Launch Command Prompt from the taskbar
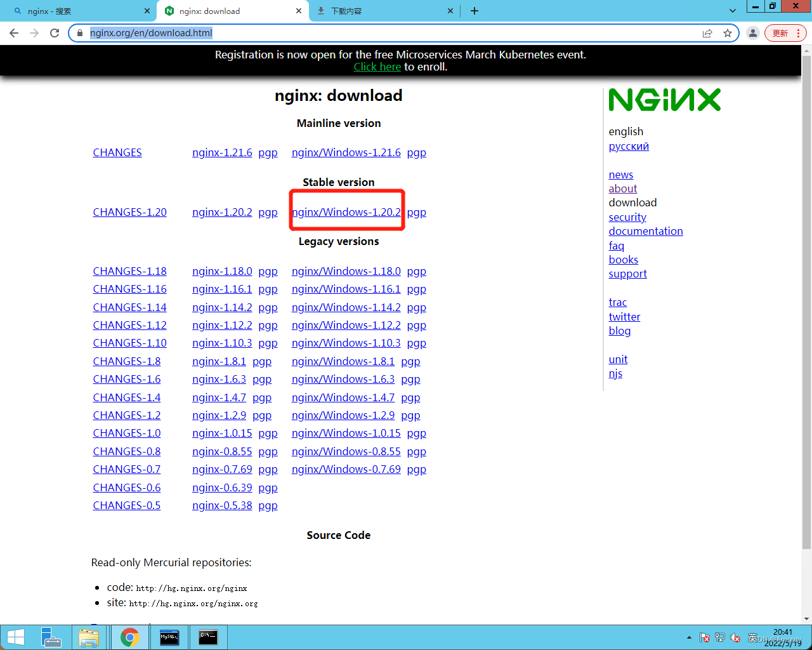The height and width of the screenshot is (650, 812). (x=208, y=637)
